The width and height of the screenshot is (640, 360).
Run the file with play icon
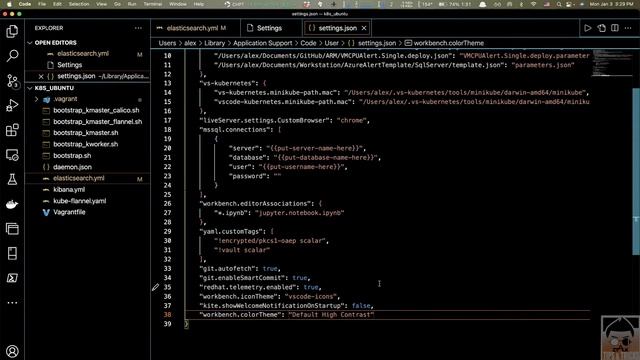(588, 28)
